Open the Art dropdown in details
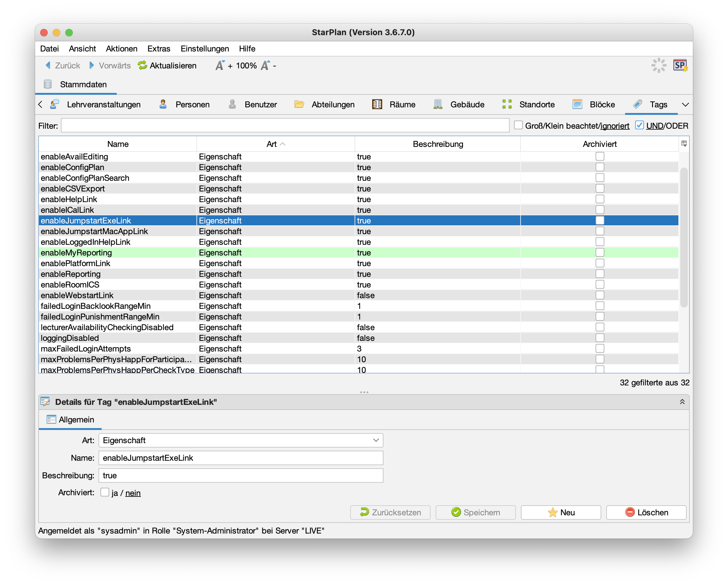Viewport: 728px width, 585px height. [376, 440]
